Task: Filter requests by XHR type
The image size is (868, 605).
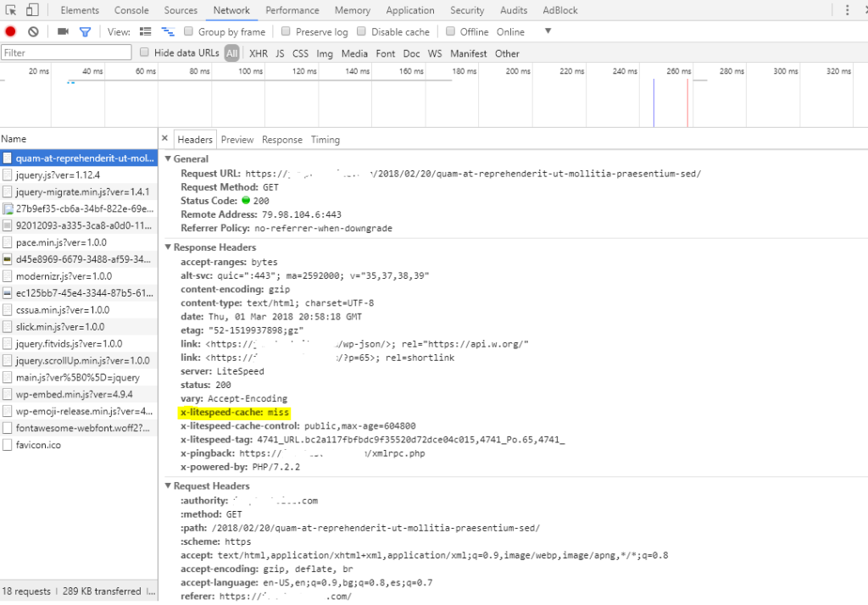Action: point(258,53)
